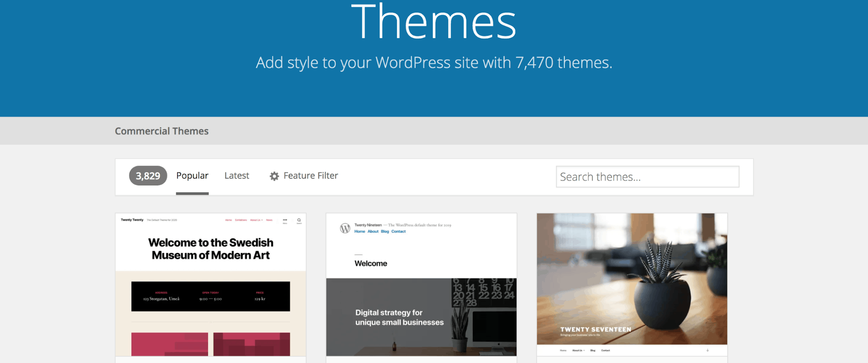
Task: Click the 'Add style to your WordPress site' subtitle
Action: pos(434,63)
